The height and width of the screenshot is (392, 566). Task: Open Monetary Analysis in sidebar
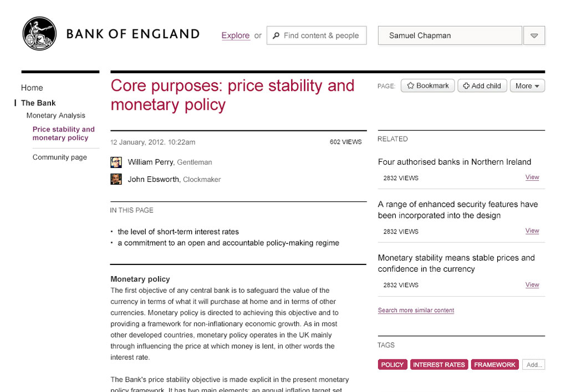(x=55, y=115)
